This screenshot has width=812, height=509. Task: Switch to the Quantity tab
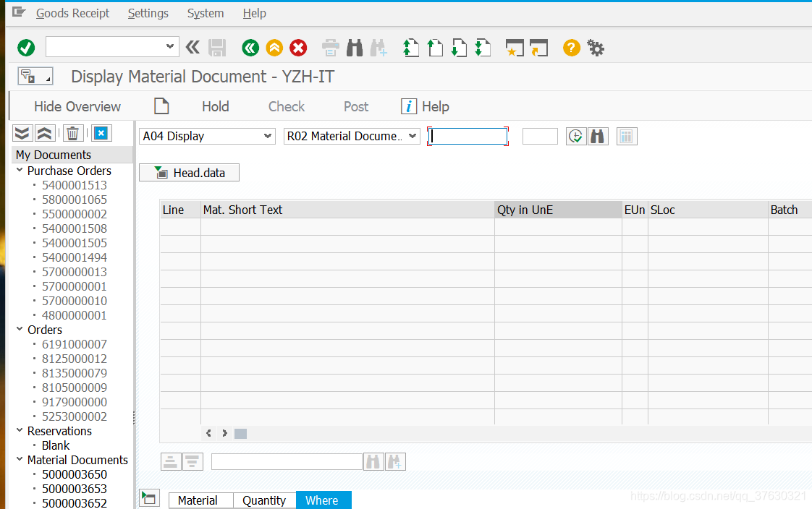263,500
